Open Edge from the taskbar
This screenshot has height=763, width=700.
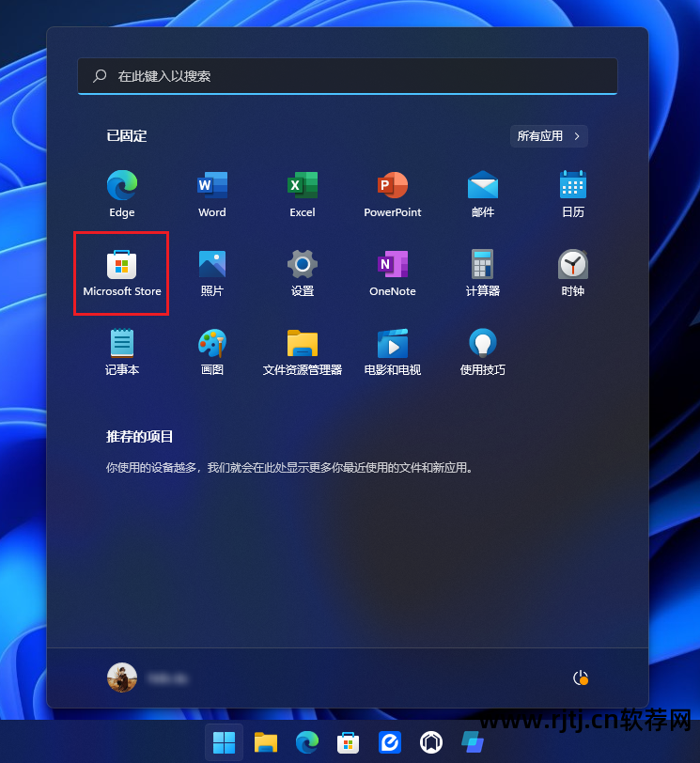(307, 742)
